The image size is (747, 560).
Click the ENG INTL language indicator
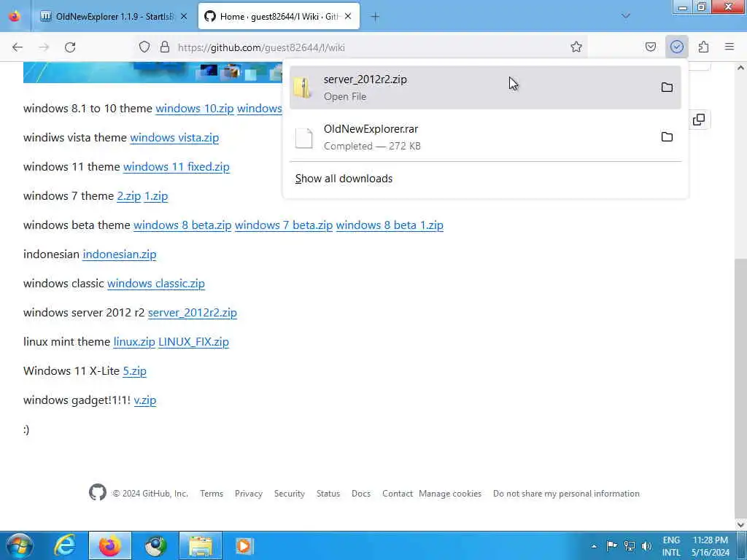671,546
